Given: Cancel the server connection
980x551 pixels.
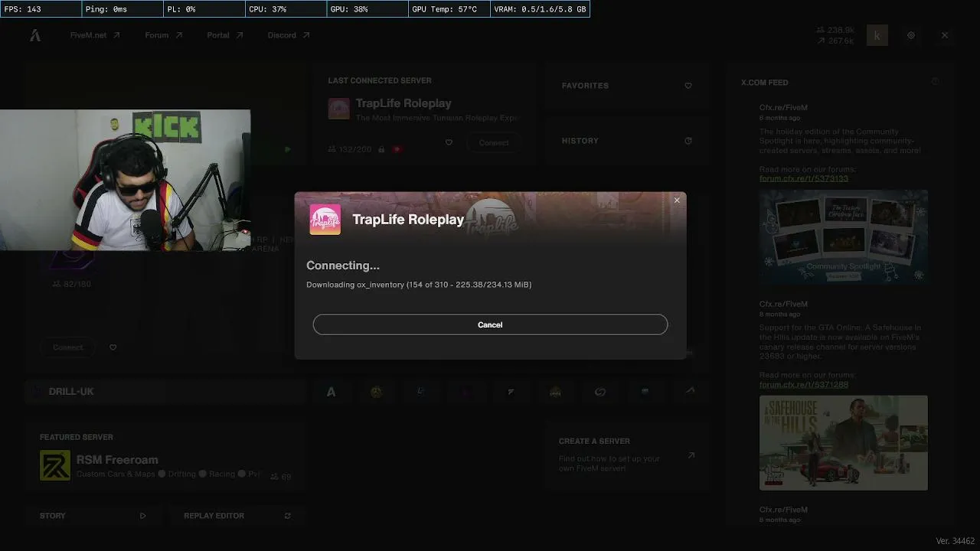Looking at the screenshot, I should (490, 324).
